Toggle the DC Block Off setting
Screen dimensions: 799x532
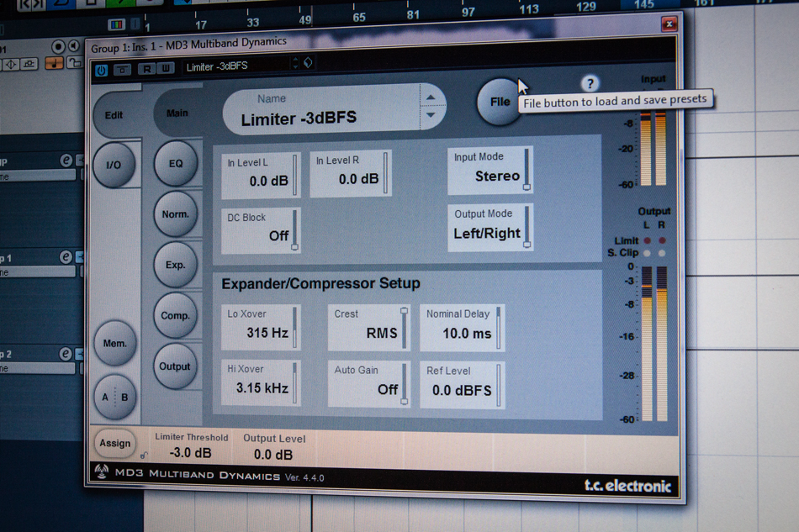click(261, 230)
